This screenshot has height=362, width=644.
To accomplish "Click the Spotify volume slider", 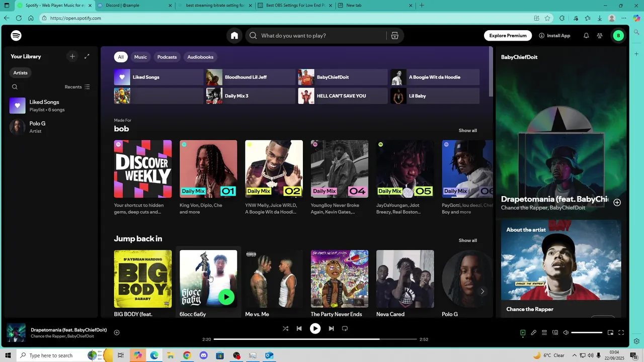I will (587, 332).
